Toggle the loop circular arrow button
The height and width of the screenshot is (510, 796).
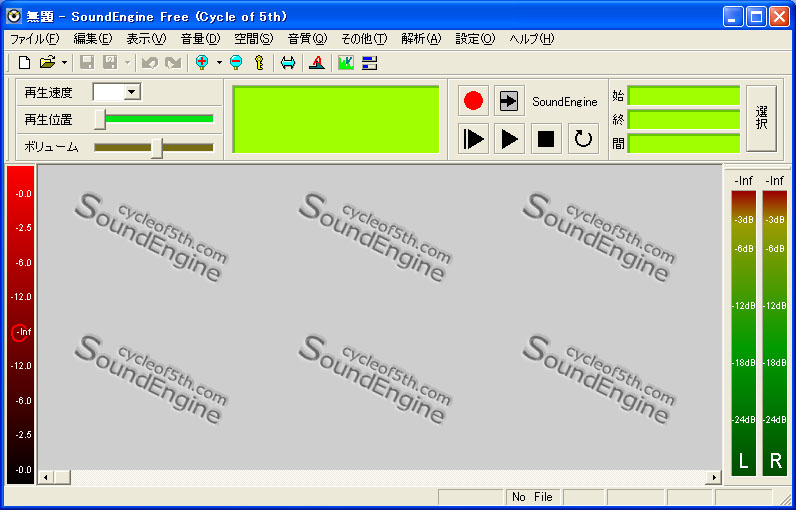[583, 138]
